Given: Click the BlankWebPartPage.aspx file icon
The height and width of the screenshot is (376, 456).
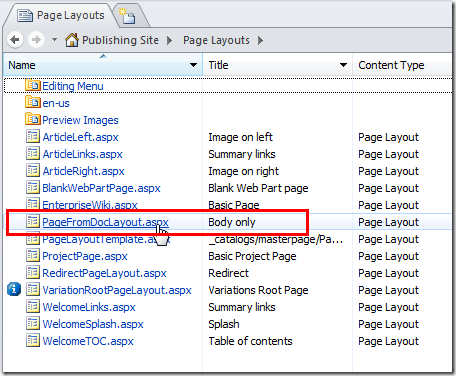Looking at the screenshot, I should (33, 187).
